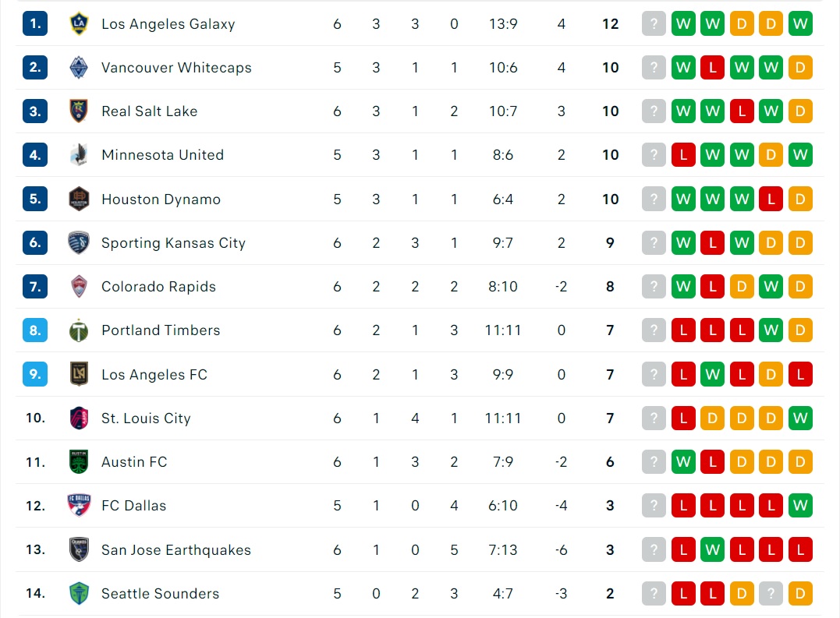The image size is (840, 618).
Task: Click the red L result in Vancouver's form
Action: (713, 68)
